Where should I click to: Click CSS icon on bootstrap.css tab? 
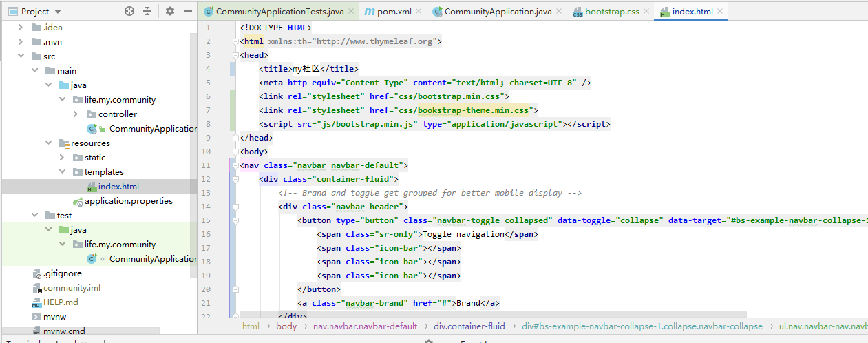click(578, 12)
